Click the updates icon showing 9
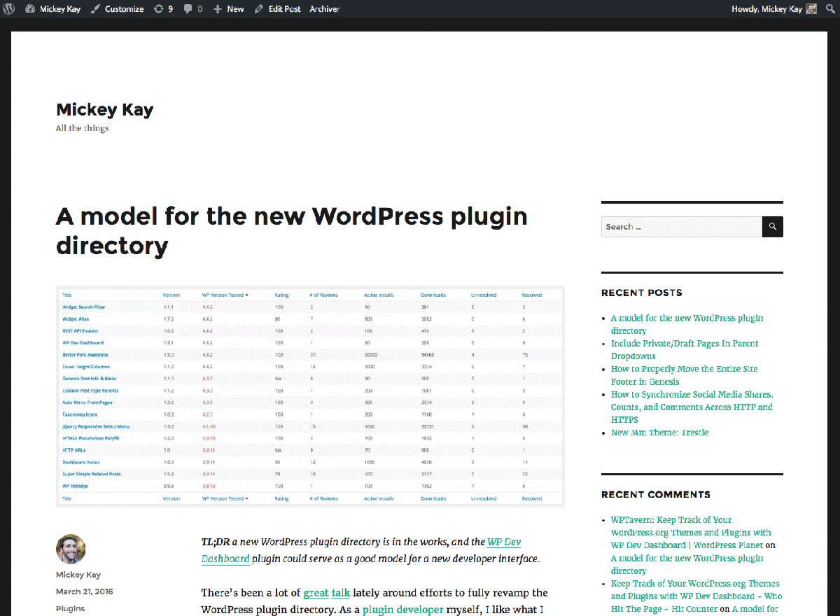840x616 pixels. coord(163,9)
